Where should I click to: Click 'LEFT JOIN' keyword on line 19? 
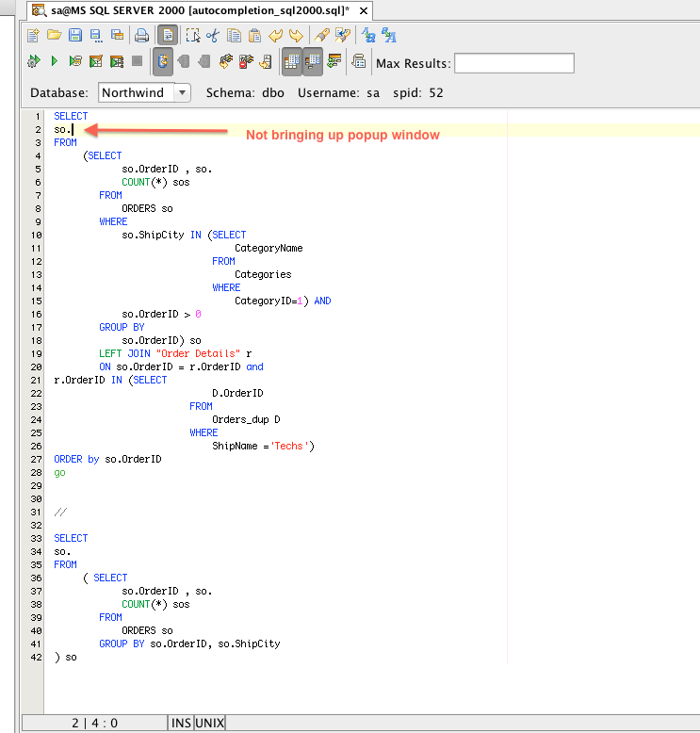click(x=125, y=353)
